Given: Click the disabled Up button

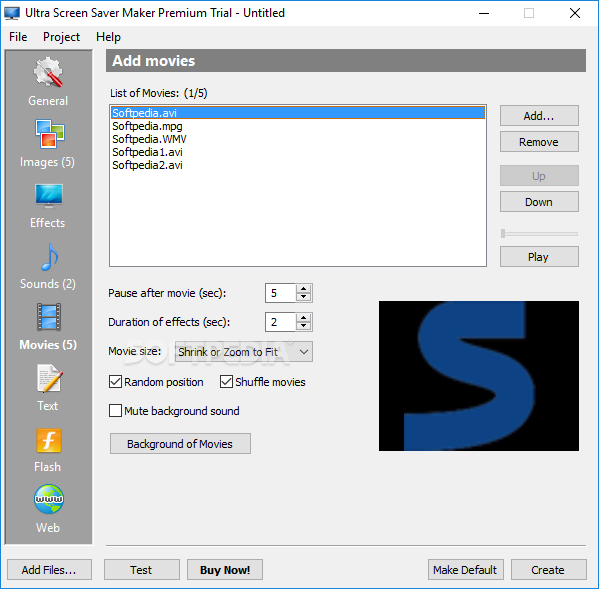Looking at the screenshot, I should coord(539,176).
